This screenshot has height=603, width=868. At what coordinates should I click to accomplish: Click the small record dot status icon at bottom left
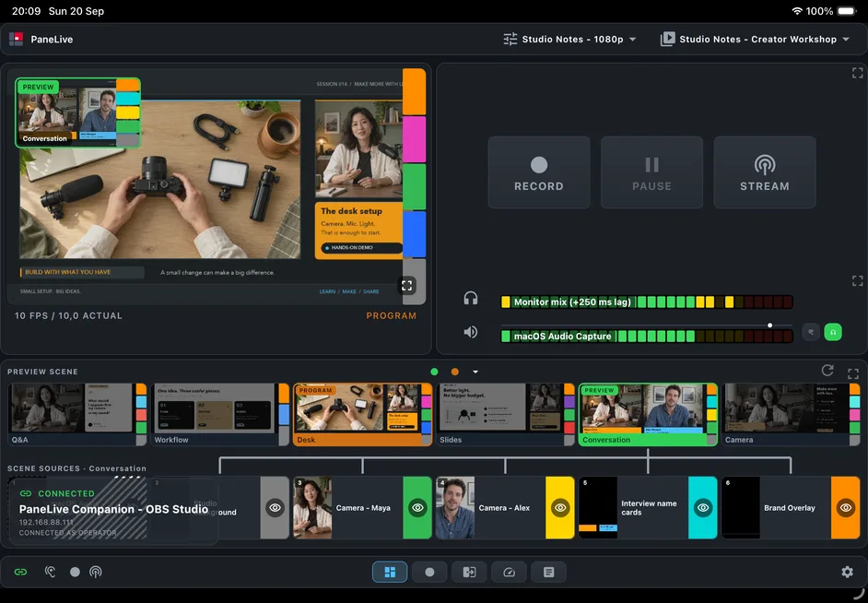(75, 572)
